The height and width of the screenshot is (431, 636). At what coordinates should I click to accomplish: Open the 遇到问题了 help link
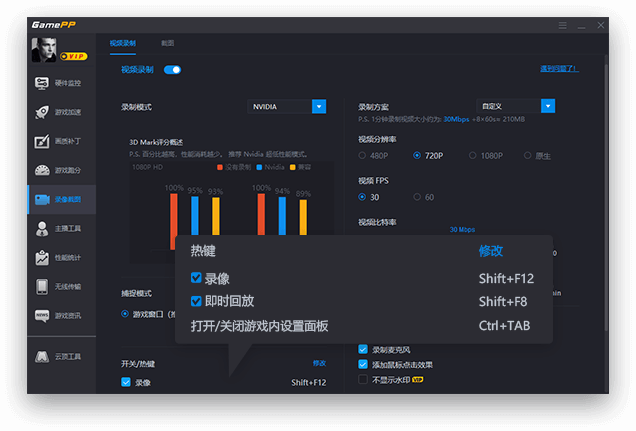tap(559, 69)
